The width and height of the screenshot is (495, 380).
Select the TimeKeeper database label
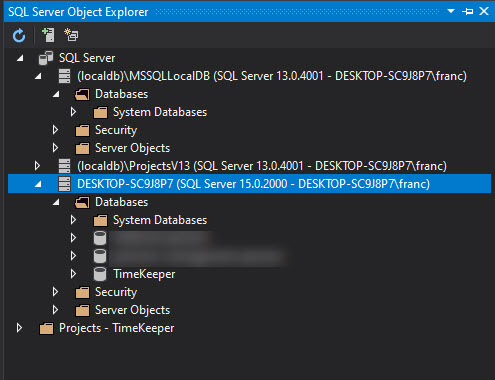(144, 274)
